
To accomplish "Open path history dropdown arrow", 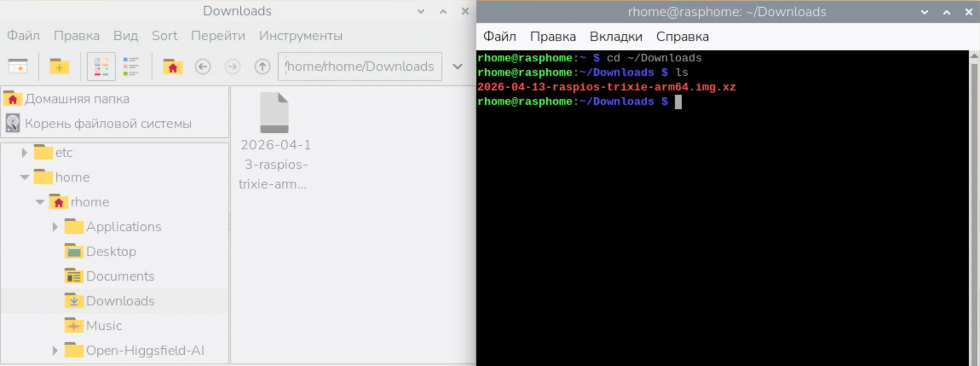I will (458, 67).
